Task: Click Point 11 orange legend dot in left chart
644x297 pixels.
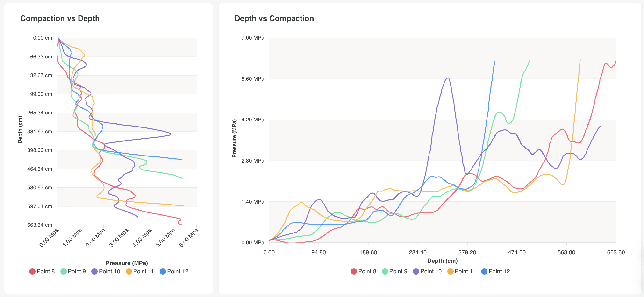Action: point(129,271)
